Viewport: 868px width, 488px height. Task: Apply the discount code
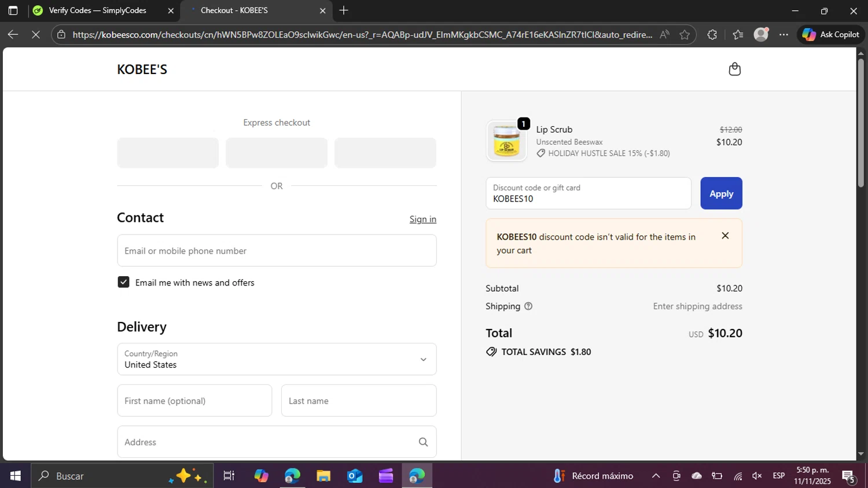pos(721,193)
